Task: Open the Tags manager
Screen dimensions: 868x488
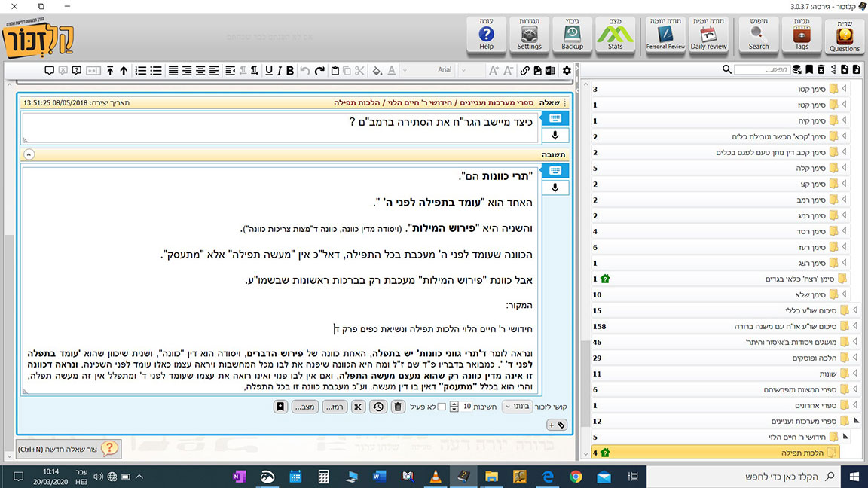Action: (802, 35)
